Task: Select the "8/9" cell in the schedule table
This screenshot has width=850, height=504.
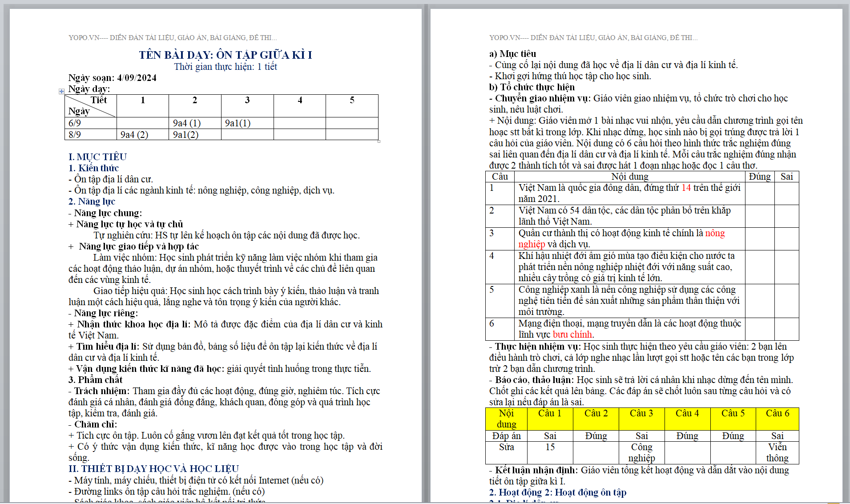Action: 91,134
